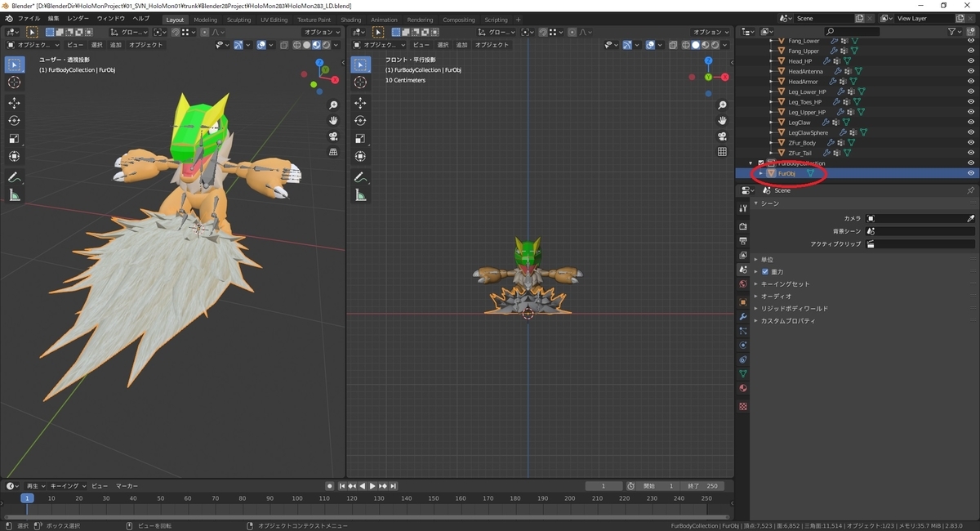The height and width of the screenshot is (531, 980).
Task: Select the Measure tool in front viewport
Action: point(359,195)
